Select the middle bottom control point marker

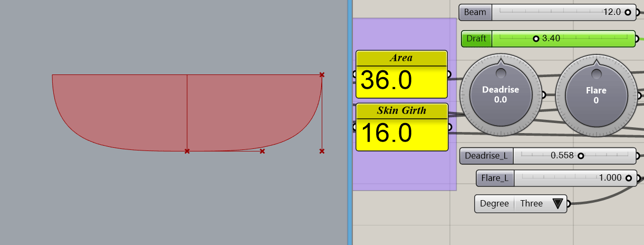tap(262, 152)
